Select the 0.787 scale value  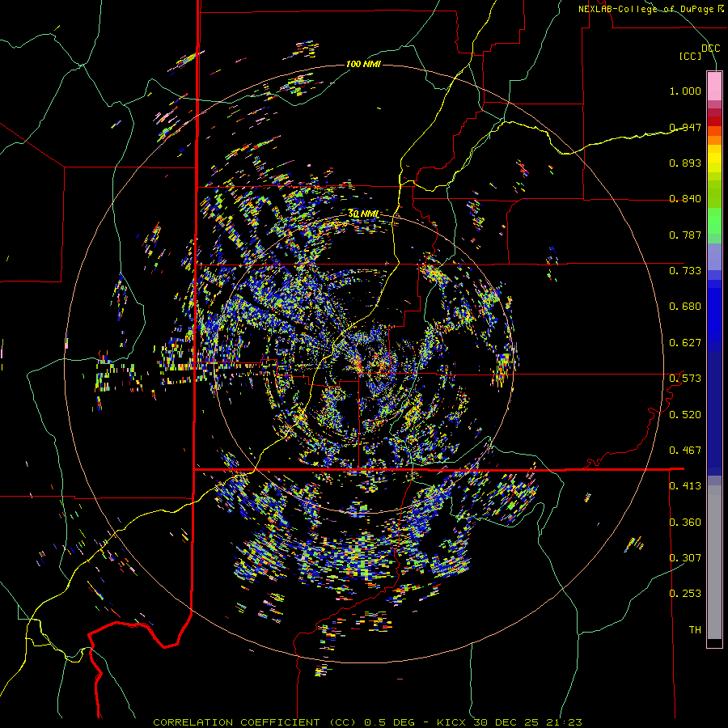[685, 235]
